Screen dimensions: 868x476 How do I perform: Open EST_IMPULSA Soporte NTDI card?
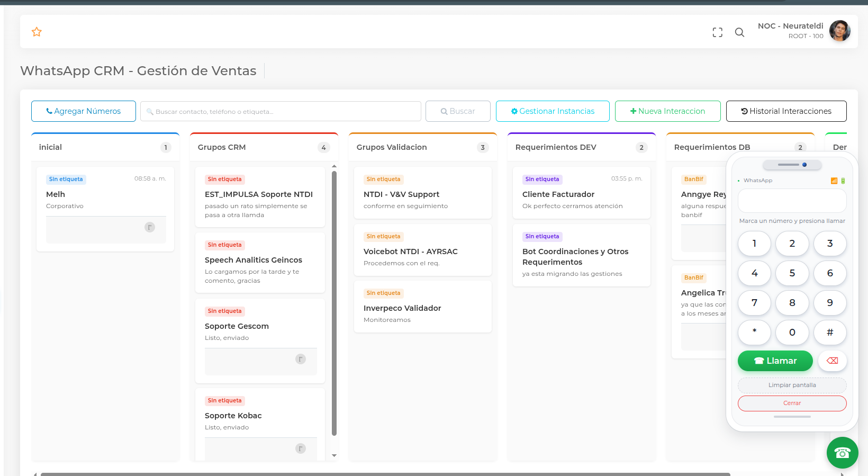point(260,197)
